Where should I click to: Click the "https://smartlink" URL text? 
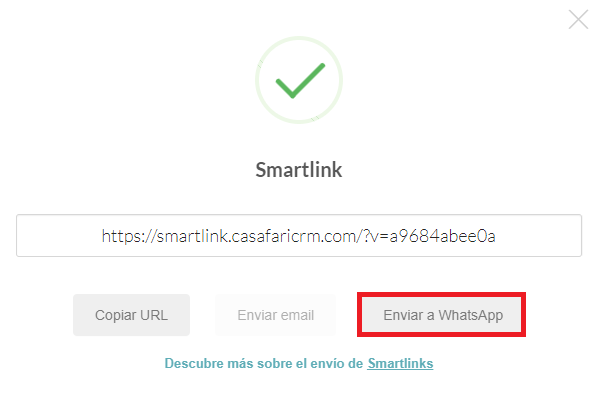click(299, 236)
